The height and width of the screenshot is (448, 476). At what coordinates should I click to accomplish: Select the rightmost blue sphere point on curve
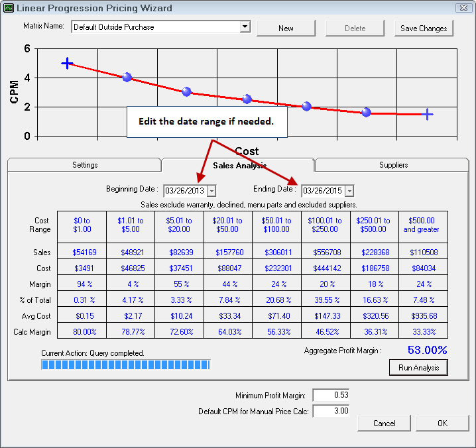tap(366, 113)
